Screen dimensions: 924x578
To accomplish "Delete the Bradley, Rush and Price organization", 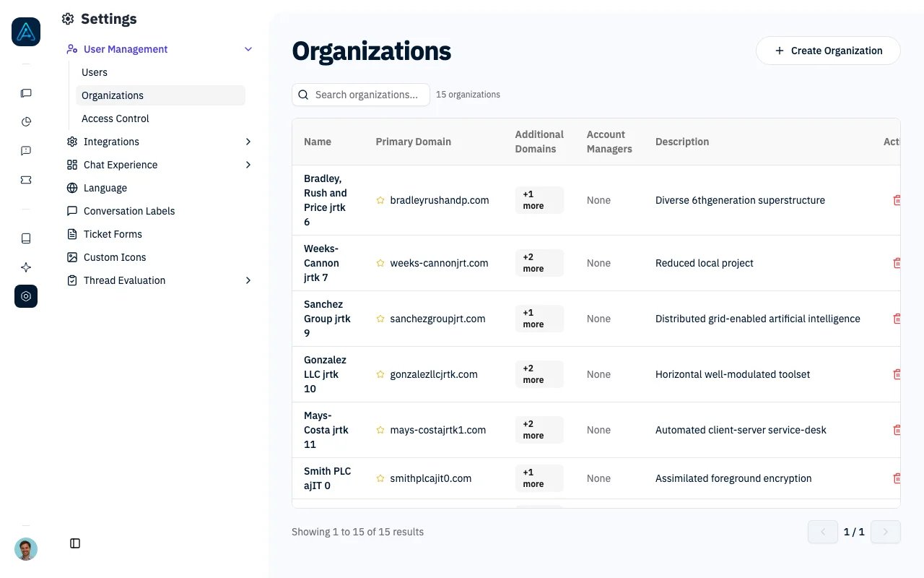I will point(897,200).
